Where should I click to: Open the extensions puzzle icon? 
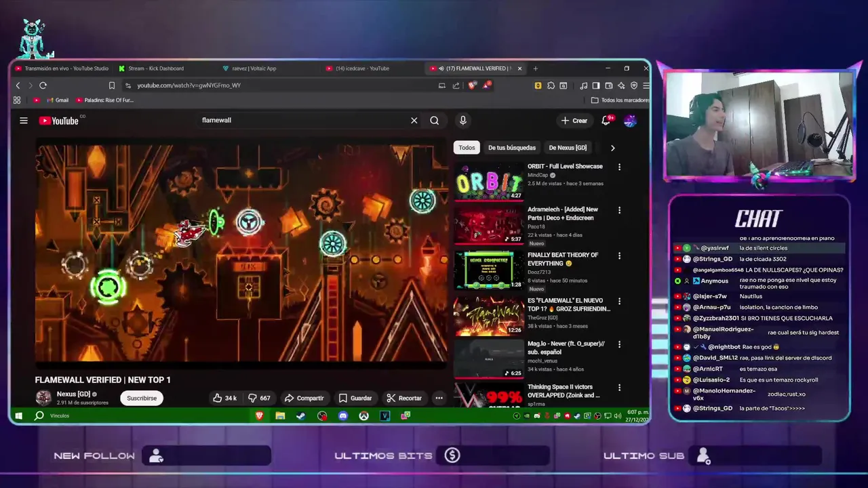coord(551,85)
